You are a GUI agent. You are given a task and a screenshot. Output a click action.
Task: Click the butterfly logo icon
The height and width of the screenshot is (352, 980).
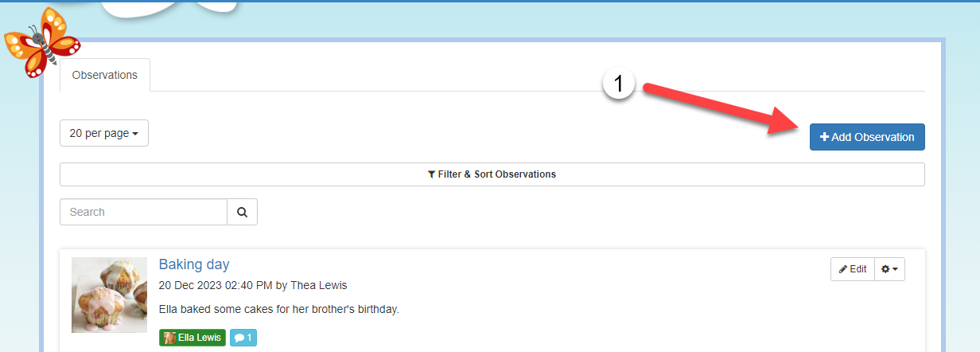coord(43,44)
